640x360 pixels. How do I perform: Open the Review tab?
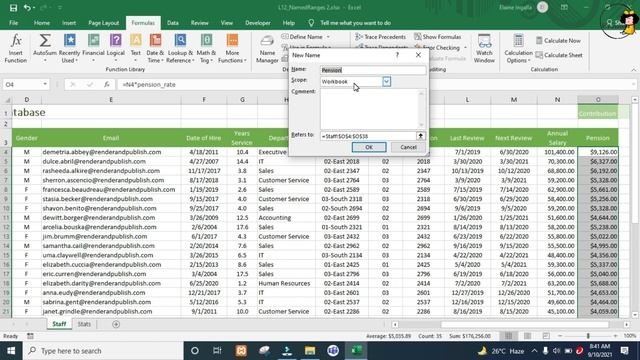point(200,23)
